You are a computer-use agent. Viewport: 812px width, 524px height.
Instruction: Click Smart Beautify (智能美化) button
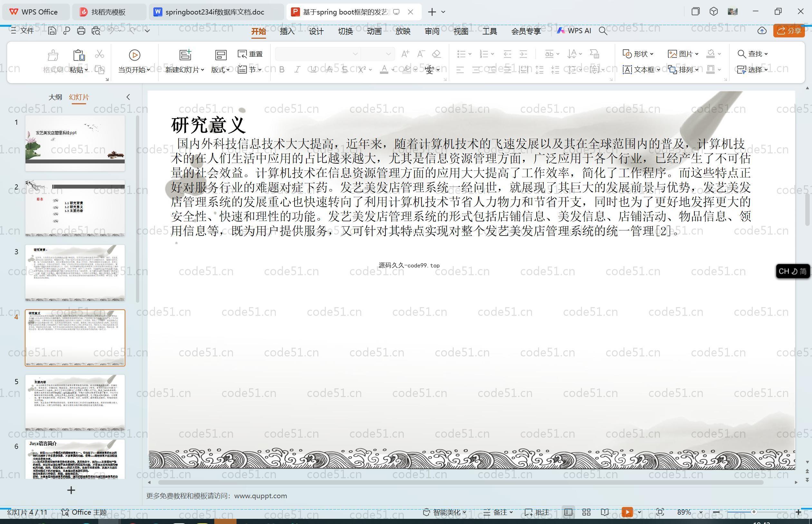(445, 512)
